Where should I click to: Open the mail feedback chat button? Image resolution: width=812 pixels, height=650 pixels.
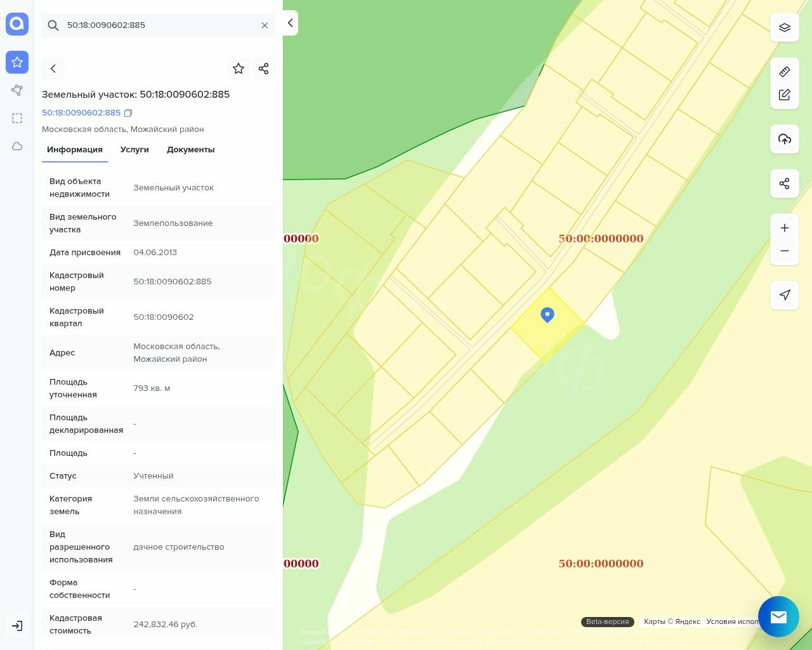tap(778, 616)
